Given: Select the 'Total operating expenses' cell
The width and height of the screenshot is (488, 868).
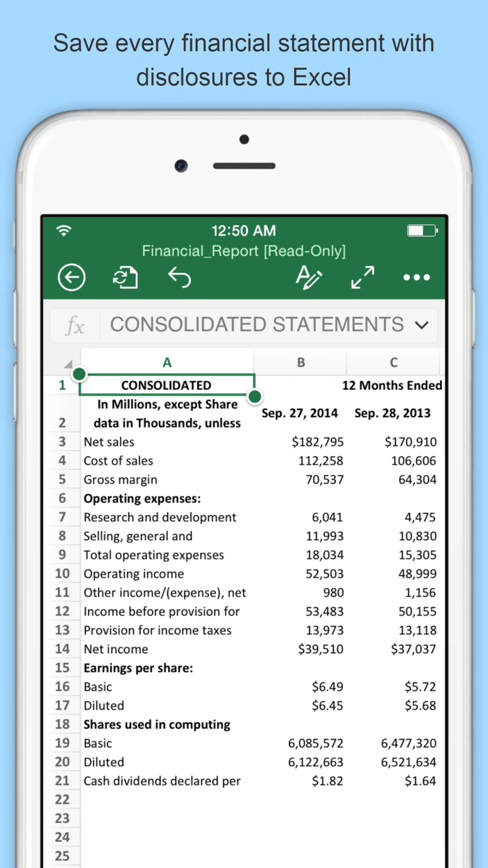Looking at the screenshot, I should [154, 555].
